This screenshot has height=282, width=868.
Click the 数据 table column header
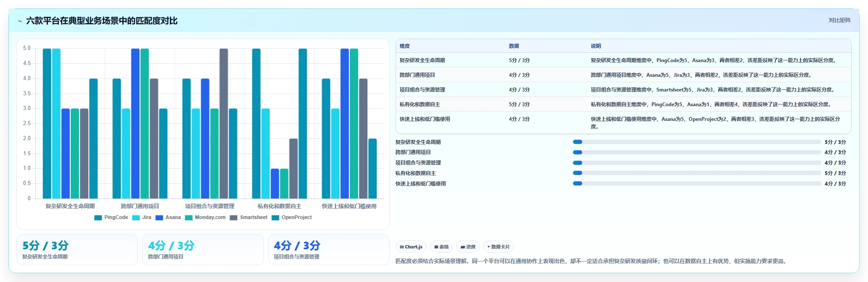[514, 46]
